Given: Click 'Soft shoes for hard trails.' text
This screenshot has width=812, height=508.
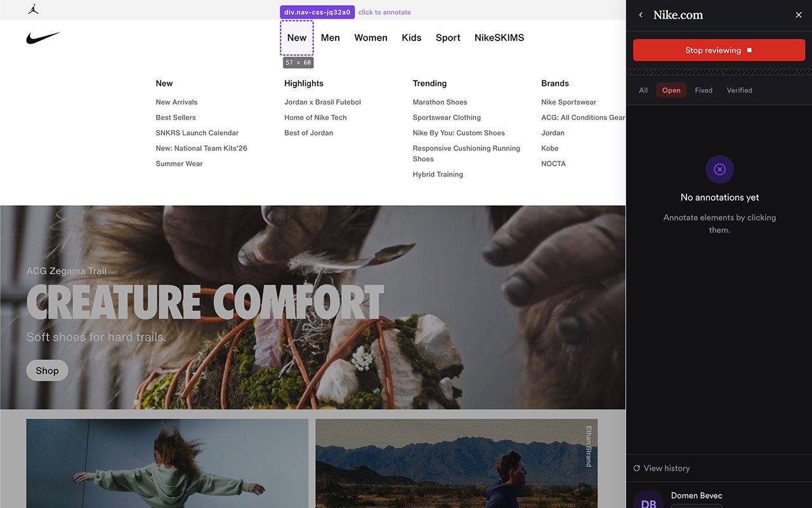Looking at the screenshot, I should coord(96,337).
